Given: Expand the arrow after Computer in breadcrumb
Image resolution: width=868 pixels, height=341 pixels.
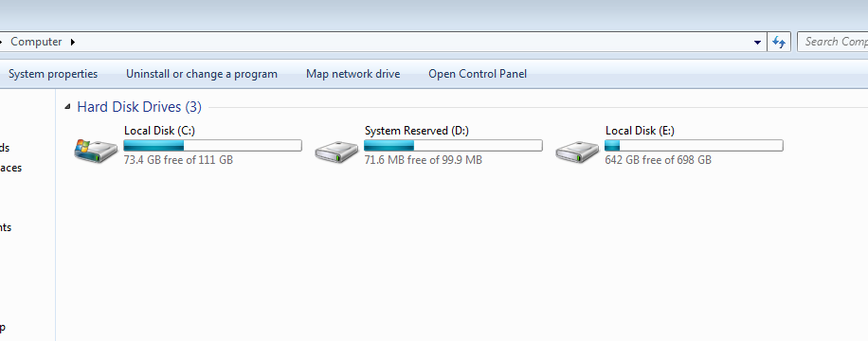Looking at the screenshot, I should click(x=73, y=42).
